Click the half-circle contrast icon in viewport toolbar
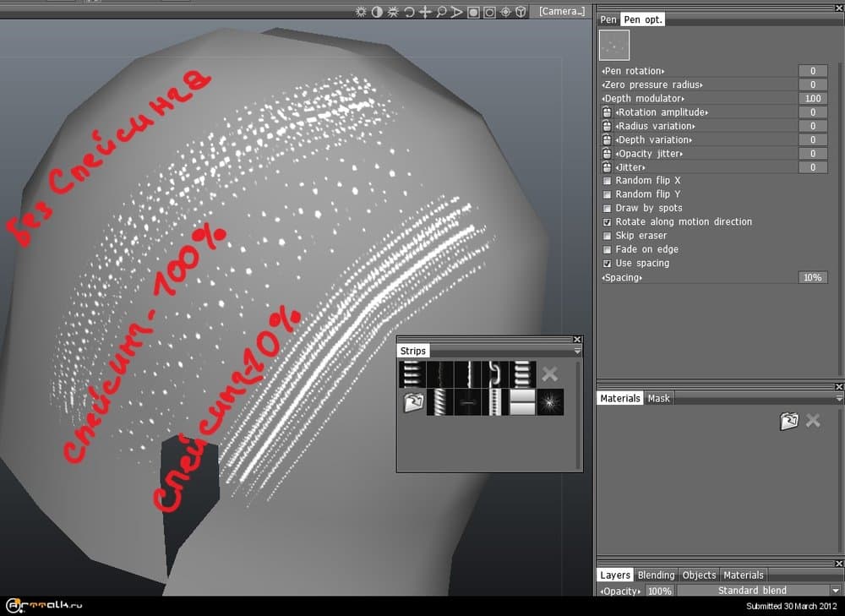Screen dimensions: 845x616 pyautogui.click(x=377, y=12)
